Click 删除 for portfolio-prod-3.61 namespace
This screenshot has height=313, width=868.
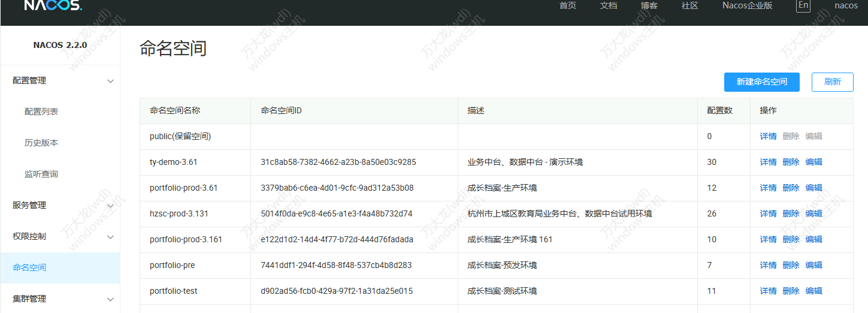click(791, 188)
